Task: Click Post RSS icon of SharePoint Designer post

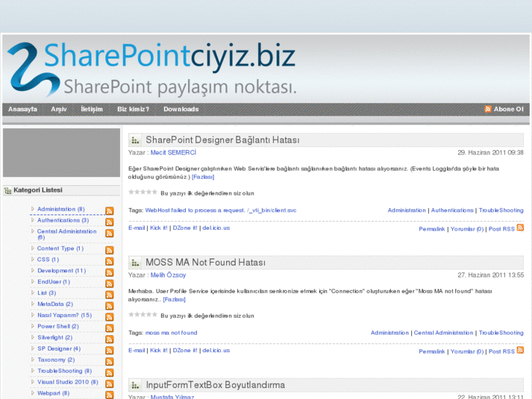Action: 520,228
